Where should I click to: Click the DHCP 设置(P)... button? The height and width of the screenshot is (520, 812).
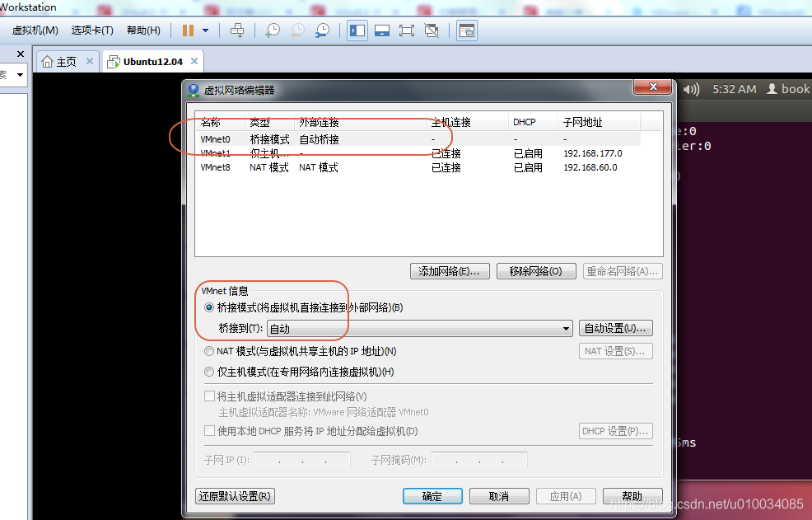point(615,431)
